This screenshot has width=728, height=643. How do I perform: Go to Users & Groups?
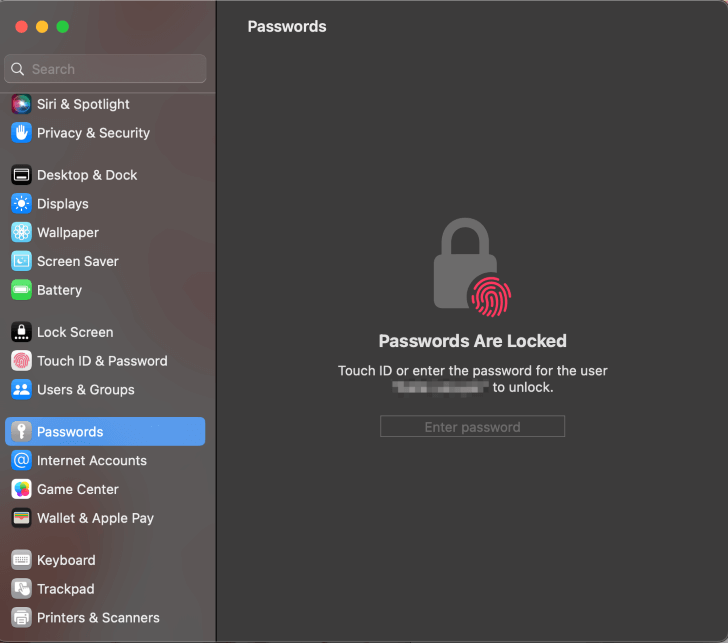85,390
